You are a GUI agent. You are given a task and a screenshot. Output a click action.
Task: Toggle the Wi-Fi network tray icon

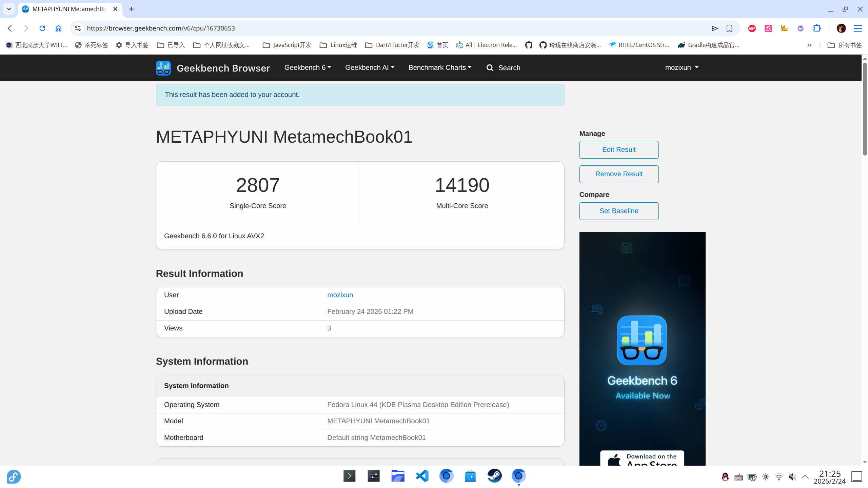[x=779, y=477]
